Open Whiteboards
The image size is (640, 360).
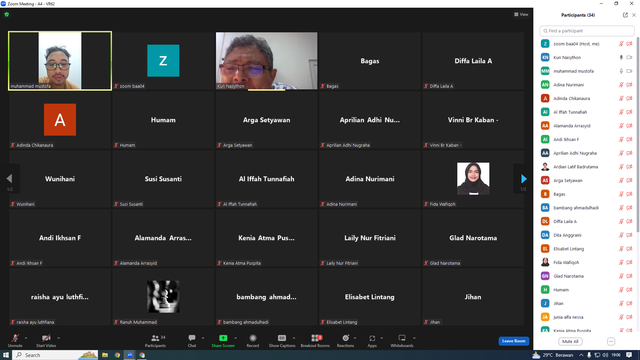402,340
